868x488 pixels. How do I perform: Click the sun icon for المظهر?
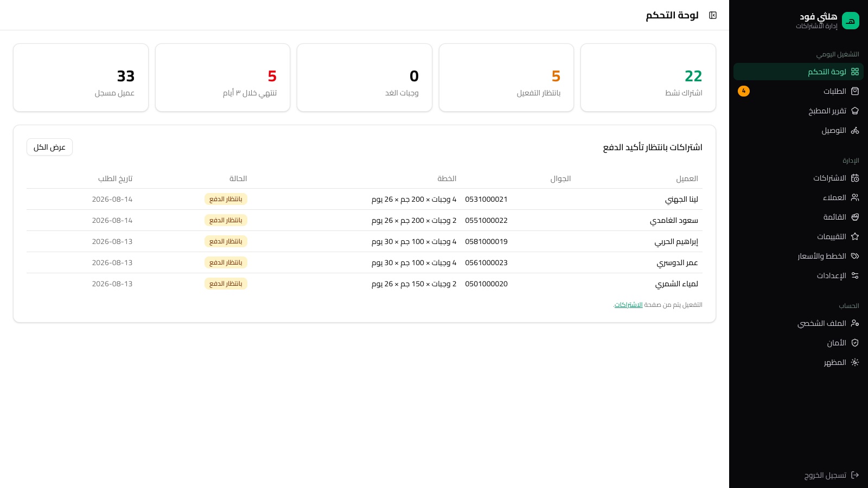(x=855, y=362)
